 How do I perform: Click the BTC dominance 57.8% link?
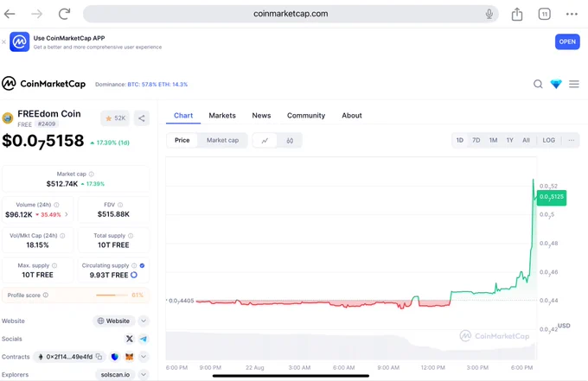pos(142,85)
